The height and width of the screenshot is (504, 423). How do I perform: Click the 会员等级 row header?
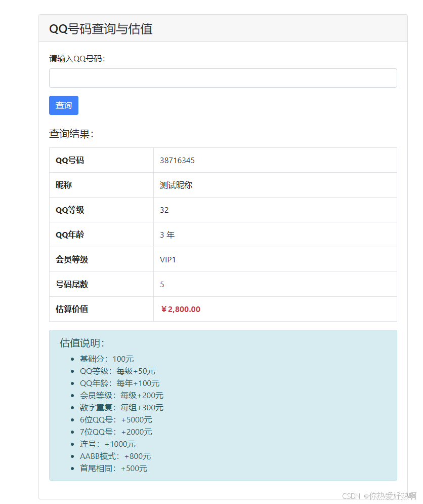point(72,259)
